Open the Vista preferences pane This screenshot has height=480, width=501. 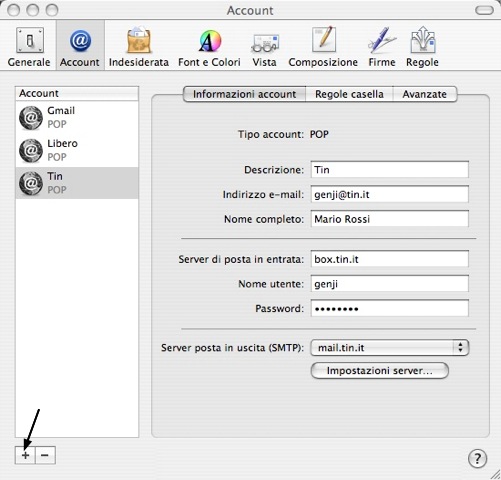click(x=264, y=47)
